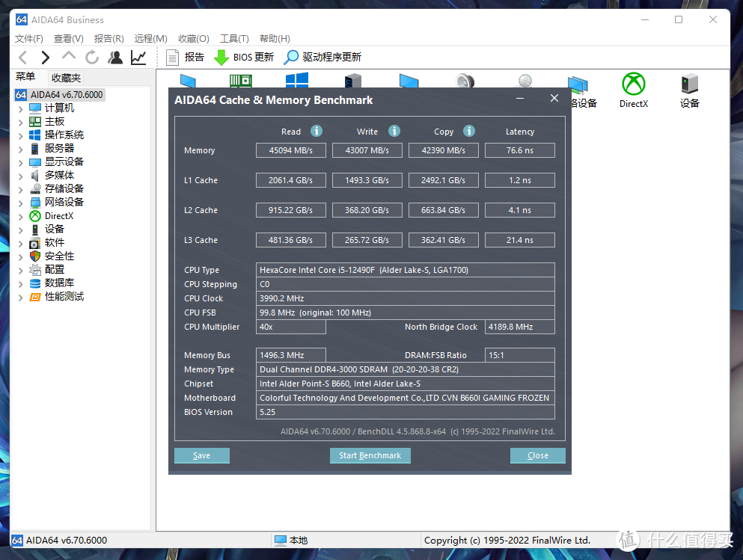The width and height of the screenshot is (743, 560).
Task: Click the Copy info icon
Action: click(x=469, y=131)
